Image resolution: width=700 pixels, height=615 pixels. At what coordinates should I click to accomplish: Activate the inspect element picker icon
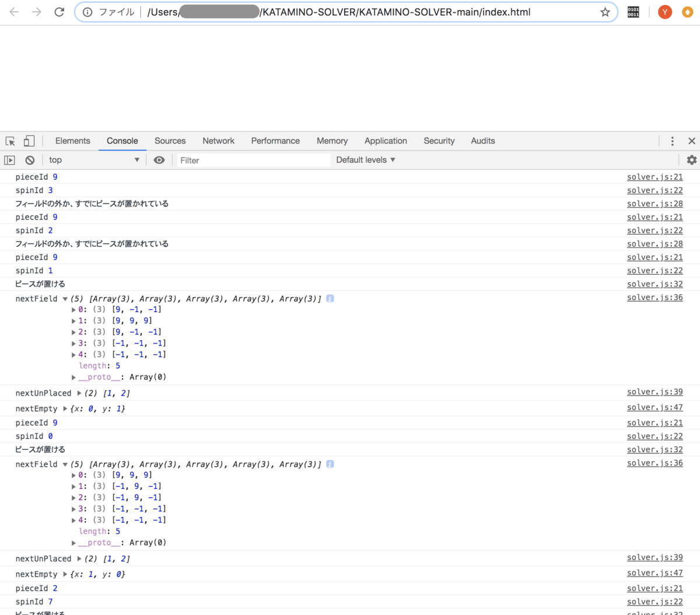[x=10, y=141]
